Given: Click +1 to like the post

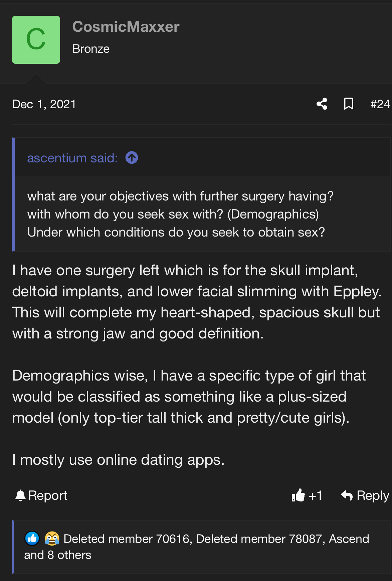Looking at the screenshot, I should point(315,495).
